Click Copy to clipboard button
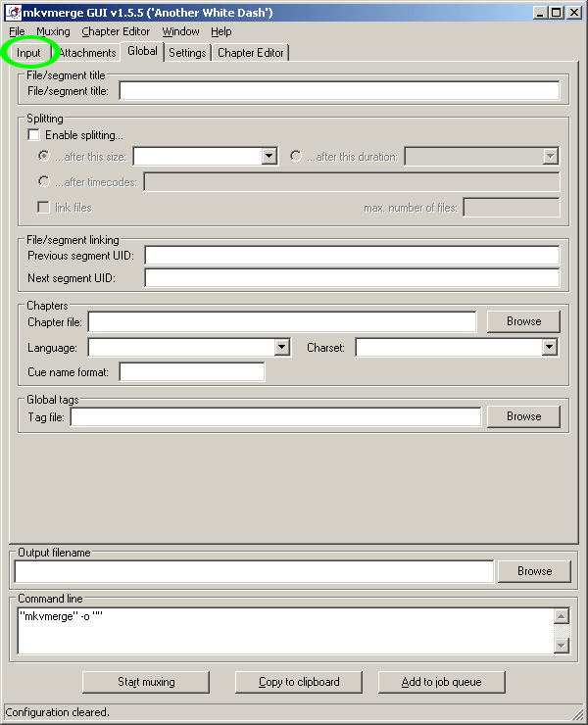The height and width of the screenshot is (725, 588). pos(299,682)
